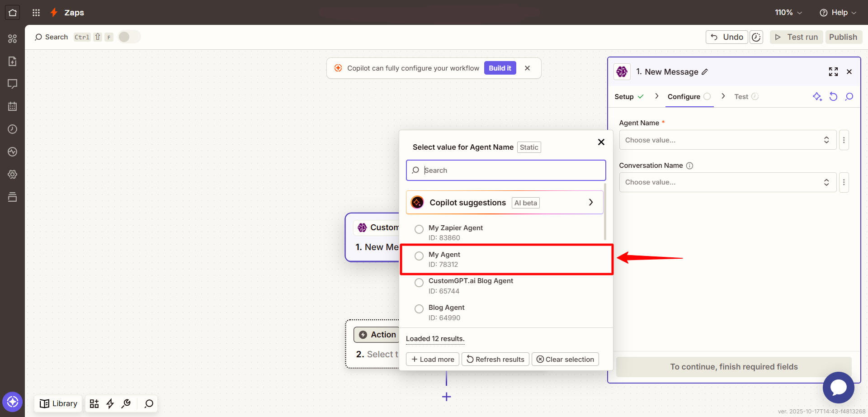Open the activity status sidebar icon

[x=12, y=152]
